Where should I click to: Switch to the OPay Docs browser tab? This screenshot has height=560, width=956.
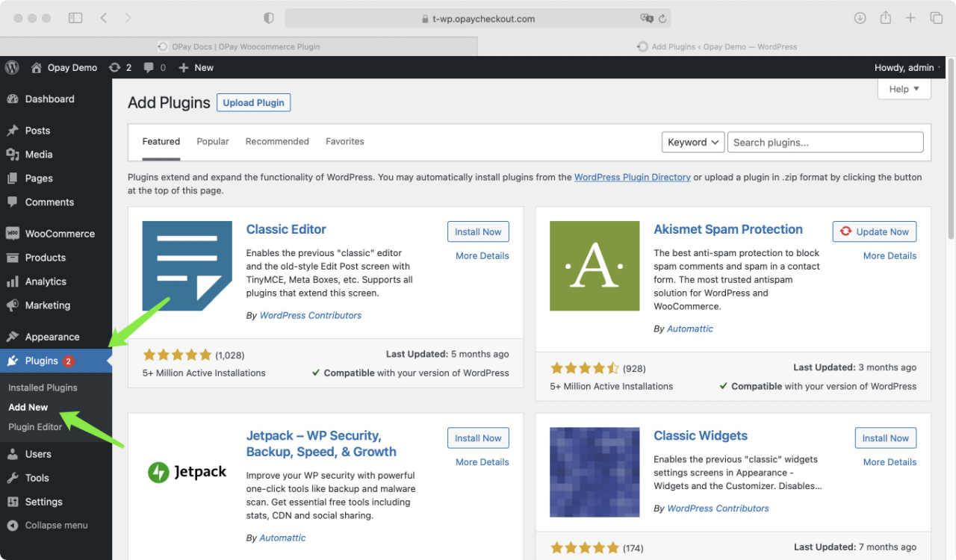[239, 46]
